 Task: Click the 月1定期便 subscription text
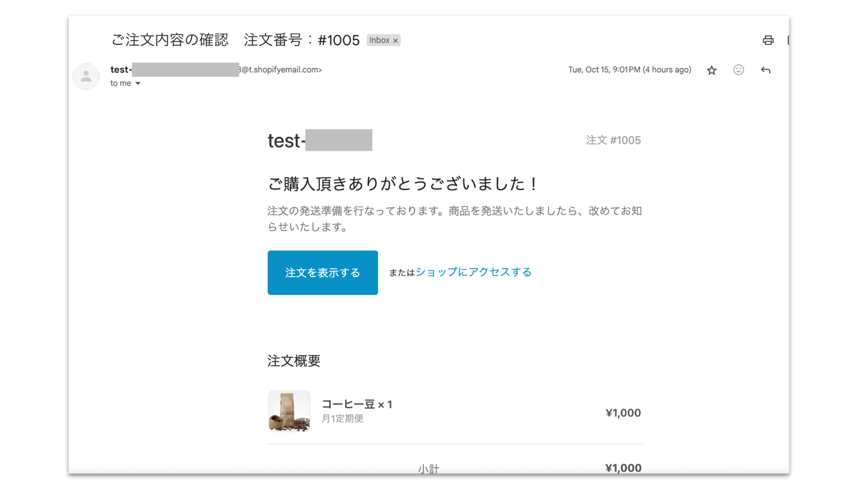coord(342,419)
